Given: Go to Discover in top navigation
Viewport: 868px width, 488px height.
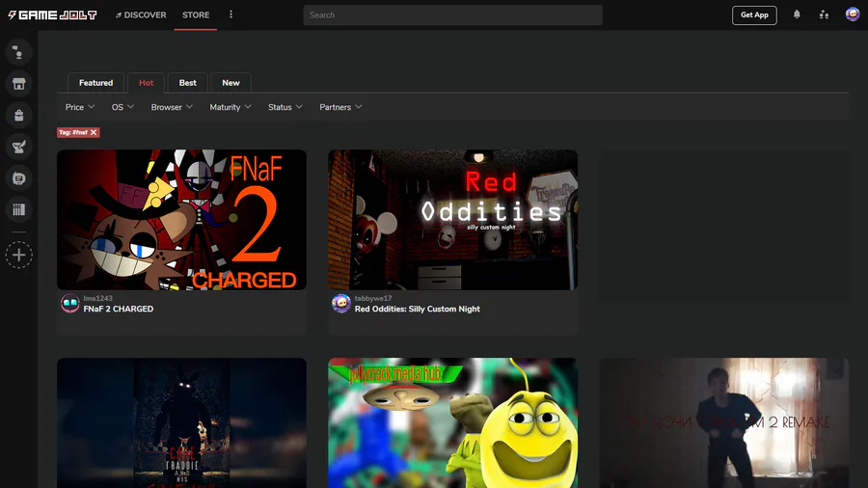Looking at the screenshot, I should 141,14.
